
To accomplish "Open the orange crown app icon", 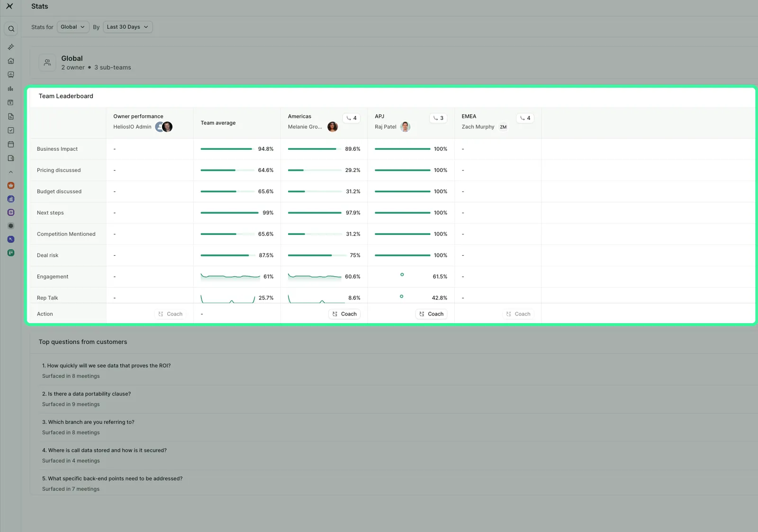I will click(11, 186).
